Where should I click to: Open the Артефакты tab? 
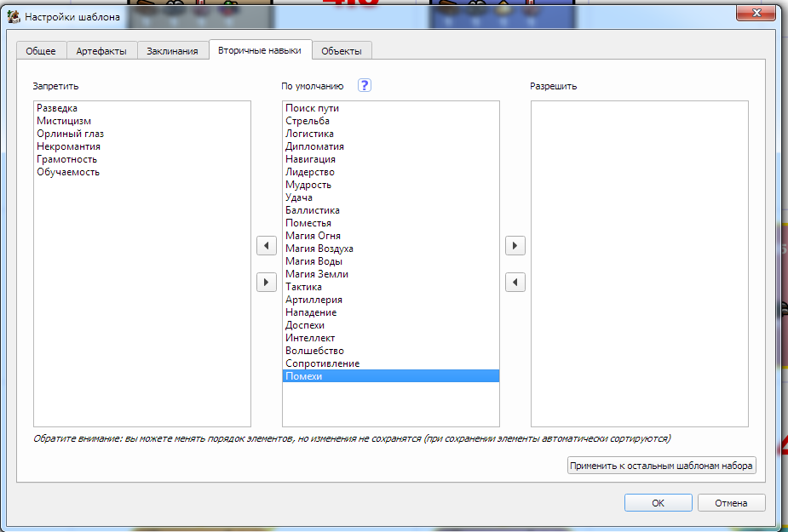click(101, 51)
